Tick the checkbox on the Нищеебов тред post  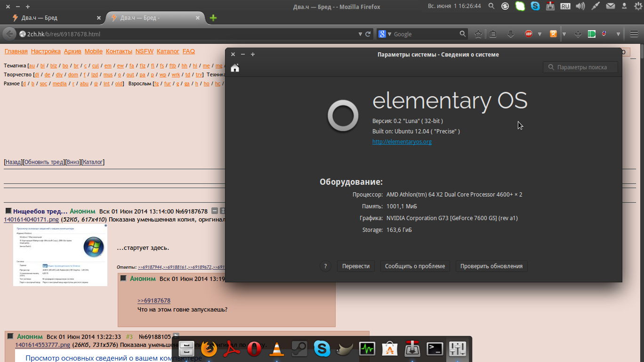point(8,211)
